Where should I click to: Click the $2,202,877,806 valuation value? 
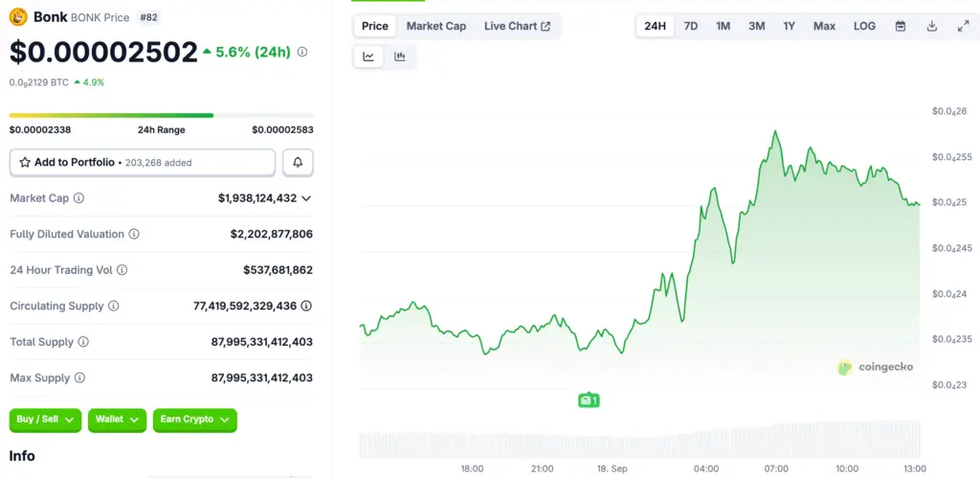pos(271,234)
